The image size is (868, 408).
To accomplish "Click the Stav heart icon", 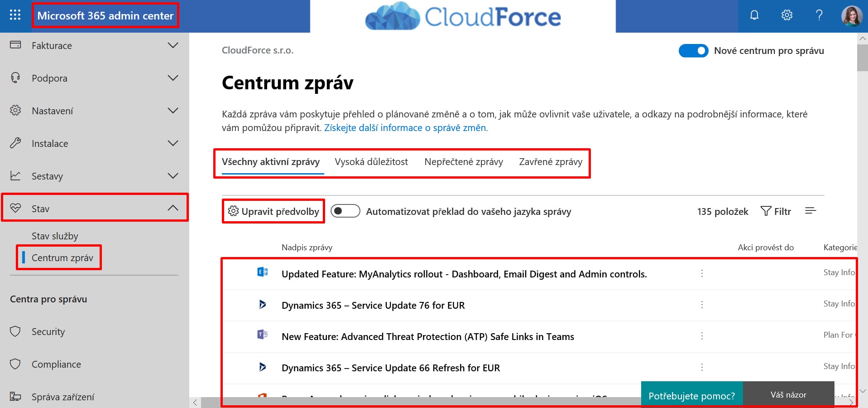I will coord(15,208).
